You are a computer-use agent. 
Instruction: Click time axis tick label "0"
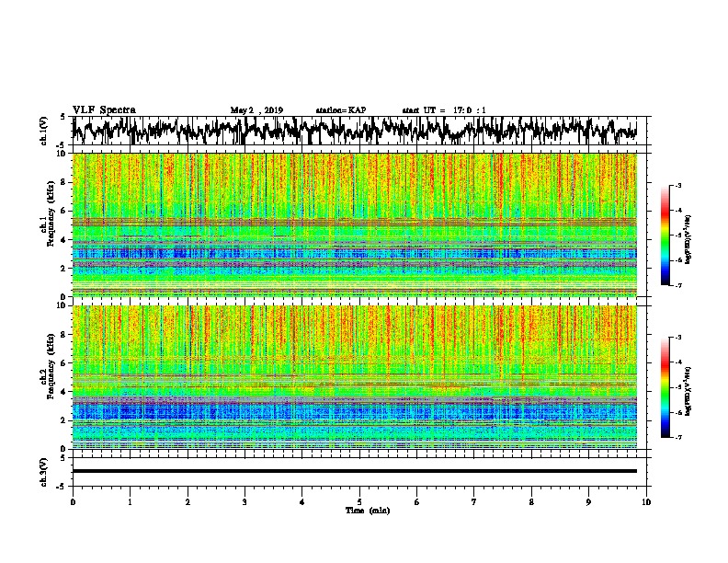[73, 502]
